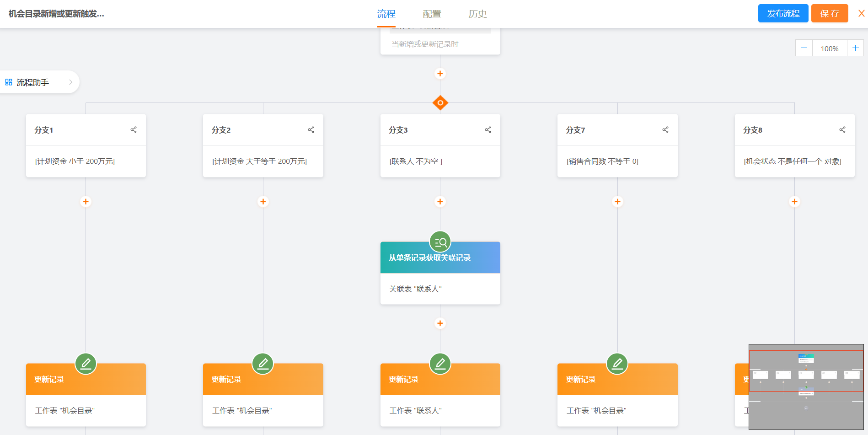Viewport: 868px width, 435px height.
Task: Click the minimap thumbnail at bottom right
Action: click(x=806, y=387)
